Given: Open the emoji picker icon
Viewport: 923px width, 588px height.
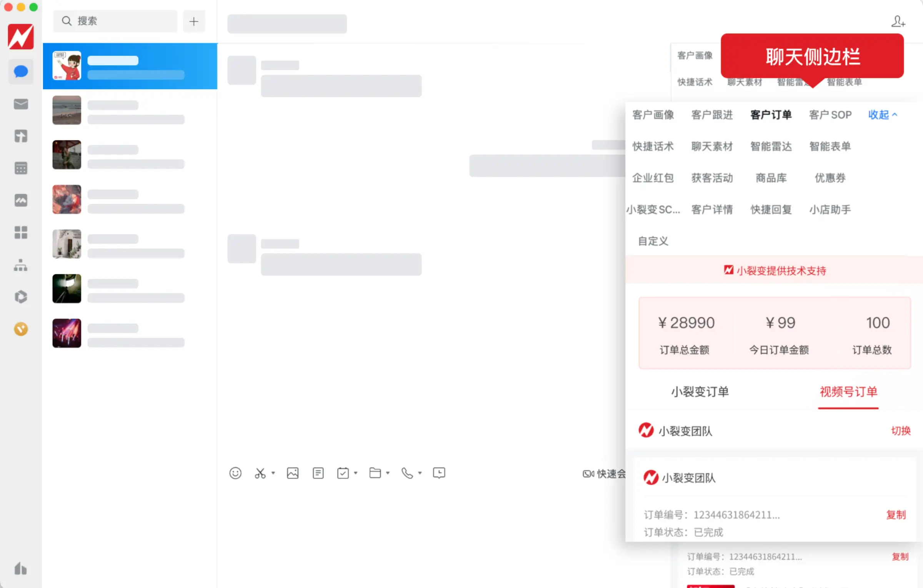Looking at the screenshot, I should pos(235,473).
